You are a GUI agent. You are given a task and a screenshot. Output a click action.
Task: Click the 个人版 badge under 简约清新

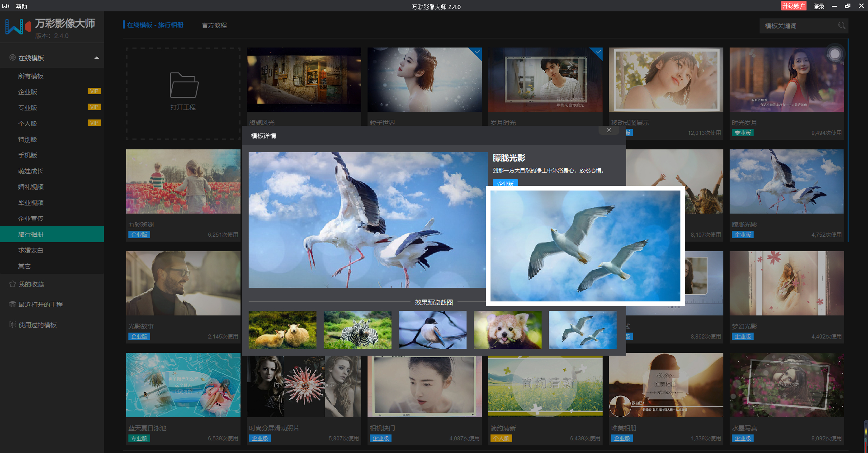[x=501, y=439]
